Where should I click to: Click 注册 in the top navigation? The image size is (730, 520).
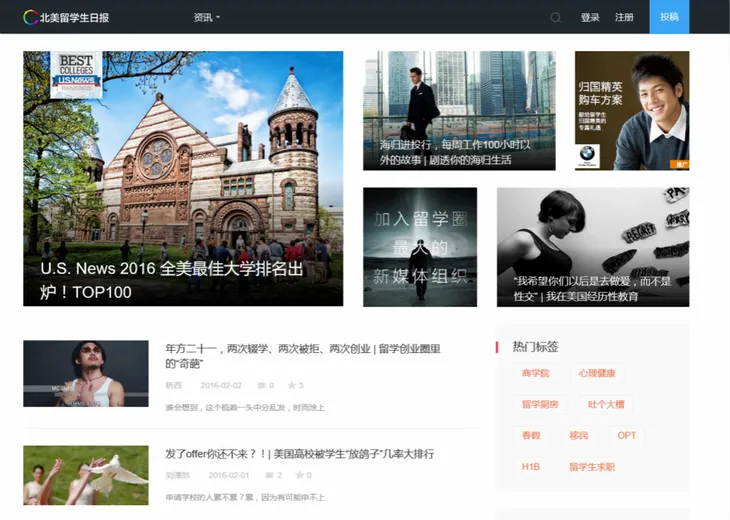pyautogui.click(x=624, y=17)
